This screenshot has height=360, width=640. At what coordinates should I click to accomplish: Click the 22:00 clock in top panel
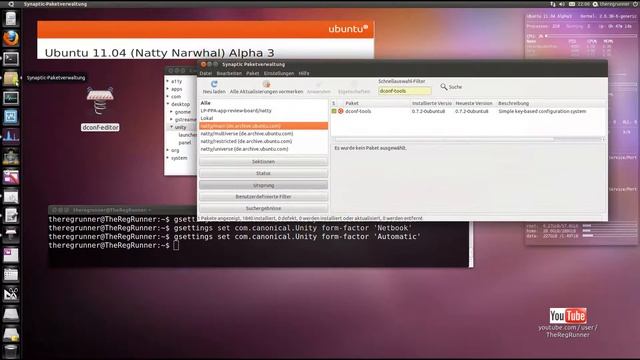coord(584,4)
